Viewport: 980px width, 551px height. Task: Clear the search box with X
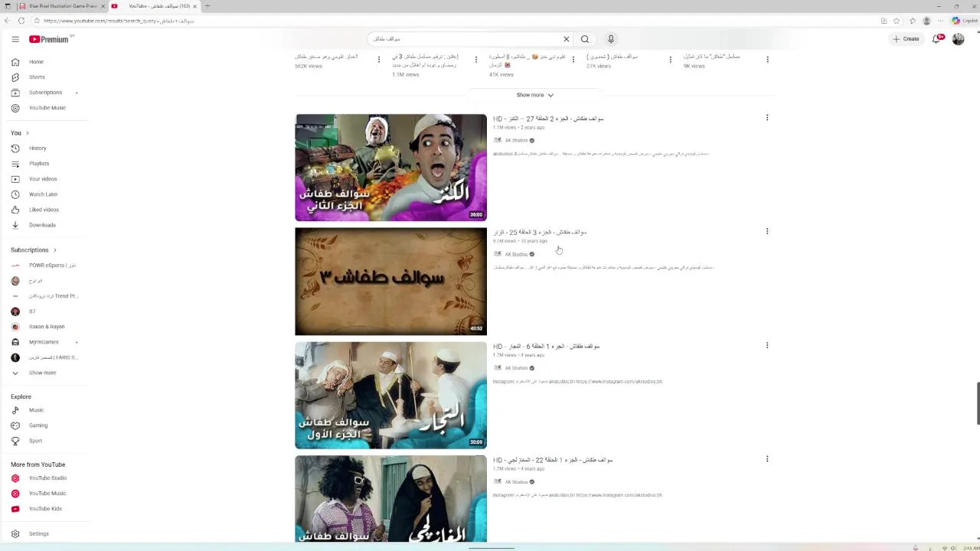567,39
